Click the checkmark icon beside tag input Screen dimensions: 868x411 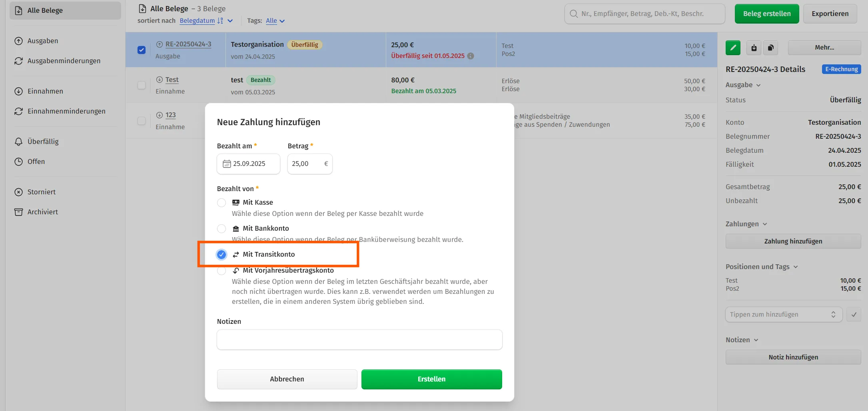(854, 315)
